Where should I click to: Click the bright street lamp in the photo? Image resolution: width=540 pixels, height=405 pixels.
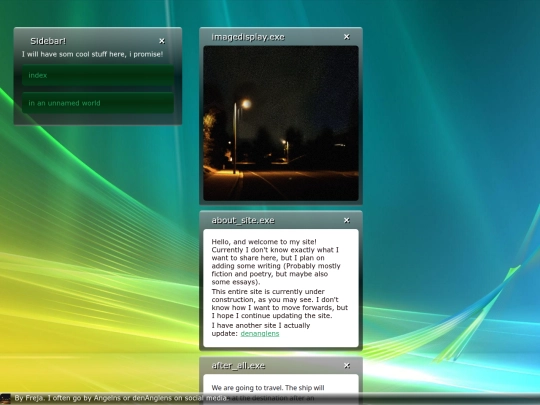point(246,104)
